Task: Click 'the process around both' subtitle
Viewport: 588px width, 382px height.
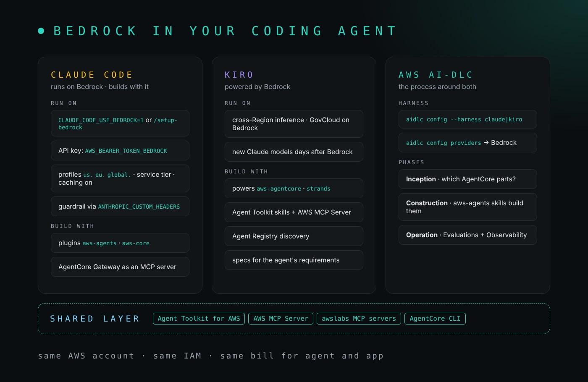Action: pyautogui.click(x=437, y=86)
